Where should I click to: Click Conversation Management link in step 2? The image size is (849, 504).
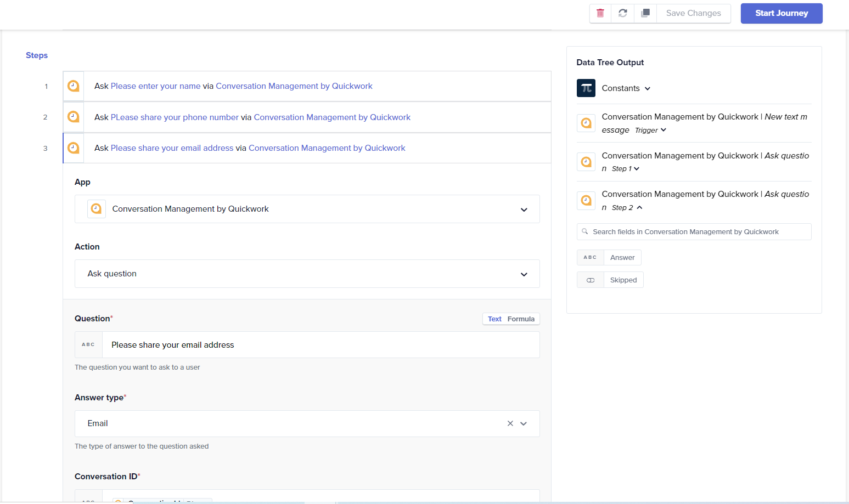332,117
